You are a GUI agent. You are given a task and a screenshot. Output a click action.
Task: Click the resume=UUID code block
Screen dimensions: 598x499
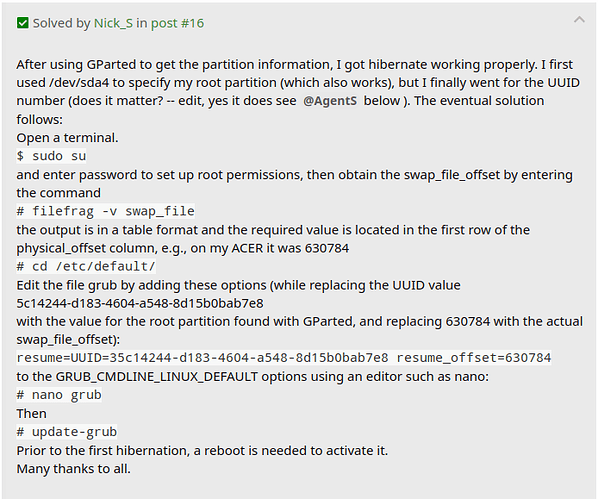pyautogui.click(x=284, y=358)
